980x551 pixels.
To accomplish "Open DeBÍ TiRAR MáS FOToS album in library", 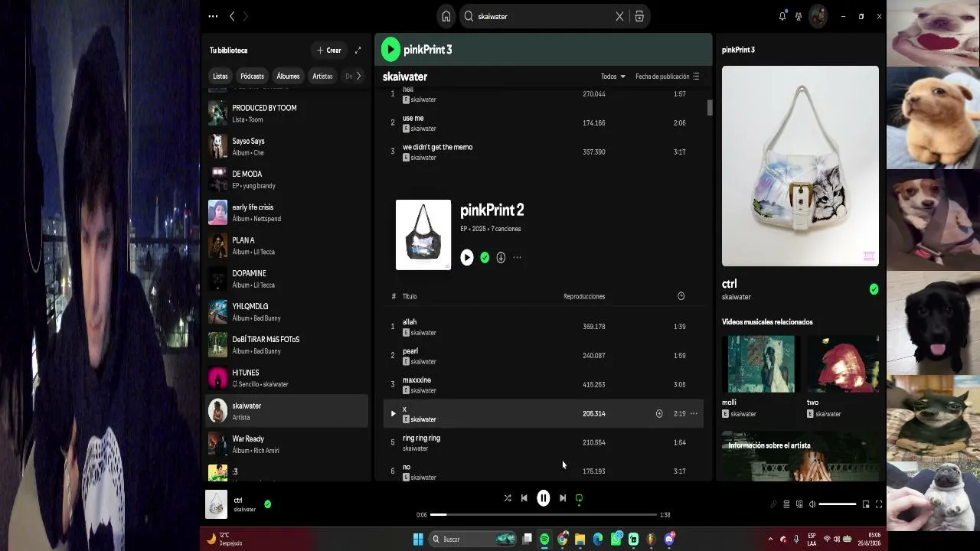I will tap(288, 344).
